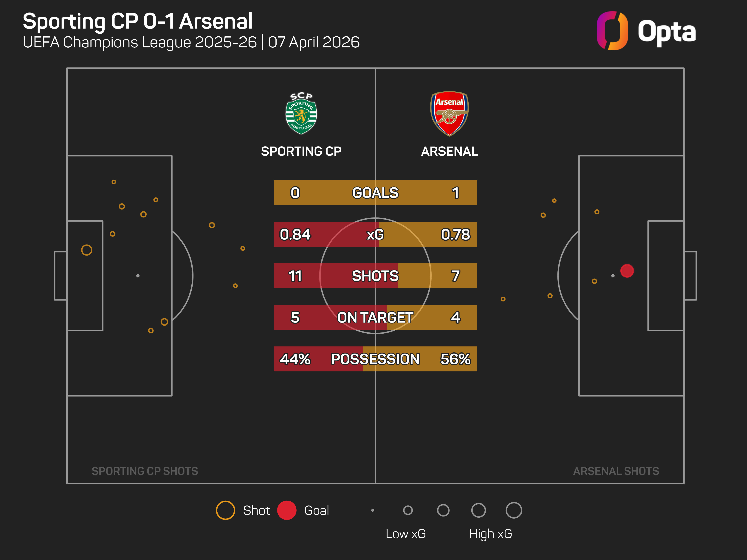This screenshot has width=747, height=560.
Task: Click the red Goal circle in the legend
Action: pyautogui.click(x=286, y=510)
